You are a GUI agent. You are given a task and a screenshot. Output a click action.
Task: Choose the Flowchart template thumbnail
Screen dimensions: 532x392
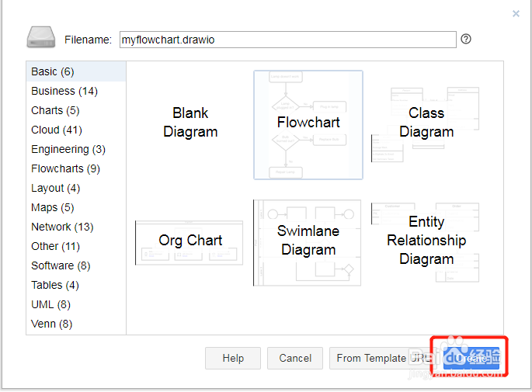click(308, 124)
